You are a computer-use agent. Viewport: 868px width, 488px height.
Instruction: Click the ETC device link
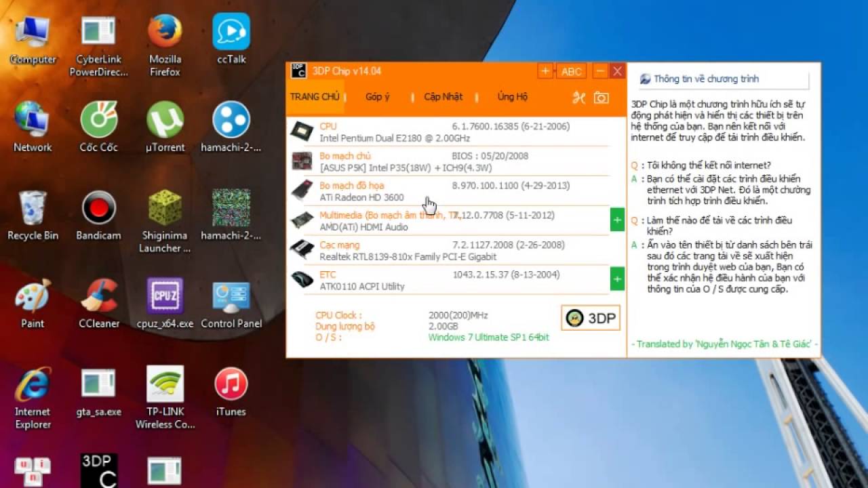328,274
